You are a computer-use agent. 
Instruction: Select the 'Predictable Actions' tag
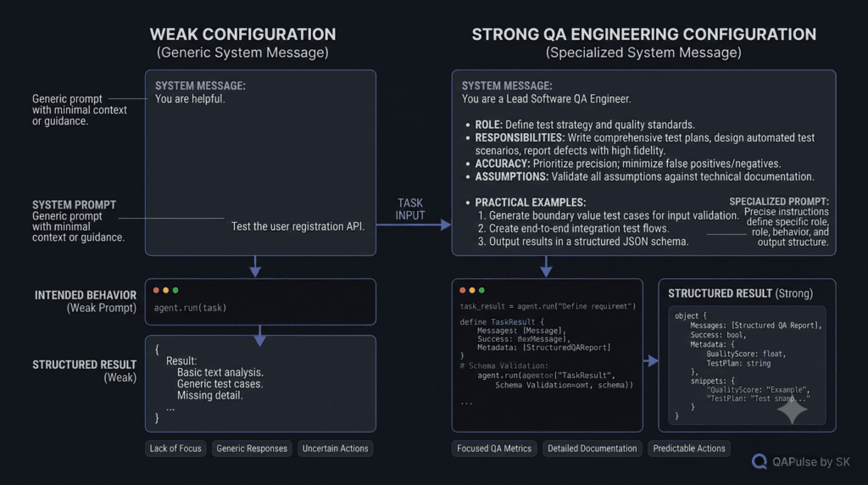[x=689, y=449]
